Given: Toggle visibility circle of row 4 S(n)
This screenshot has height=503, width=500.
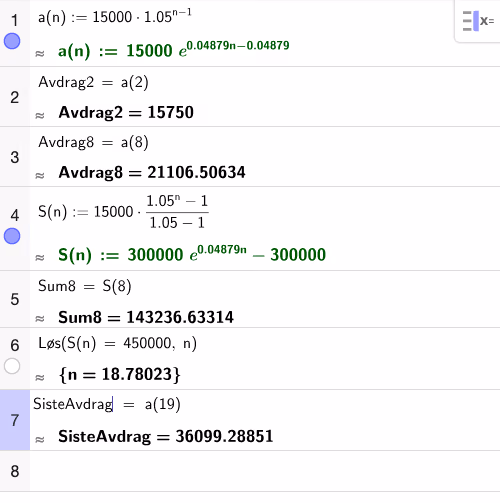Looking at the screenshot, I should point(12,236).
